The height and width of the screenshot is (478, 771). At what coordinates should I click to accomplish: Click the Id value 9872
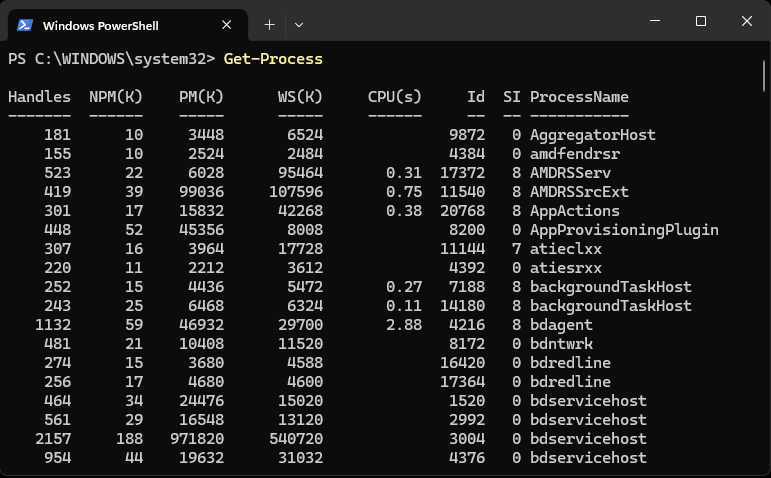[467, 135]
